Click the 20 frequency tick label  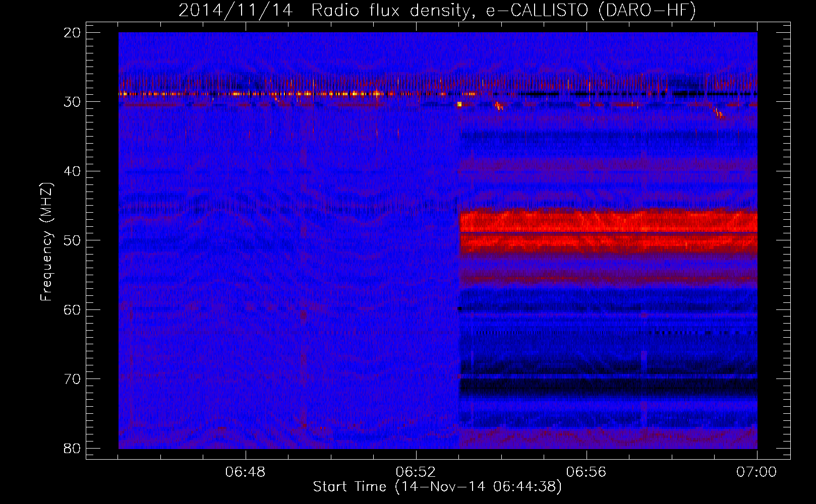(x=73, y=33)
